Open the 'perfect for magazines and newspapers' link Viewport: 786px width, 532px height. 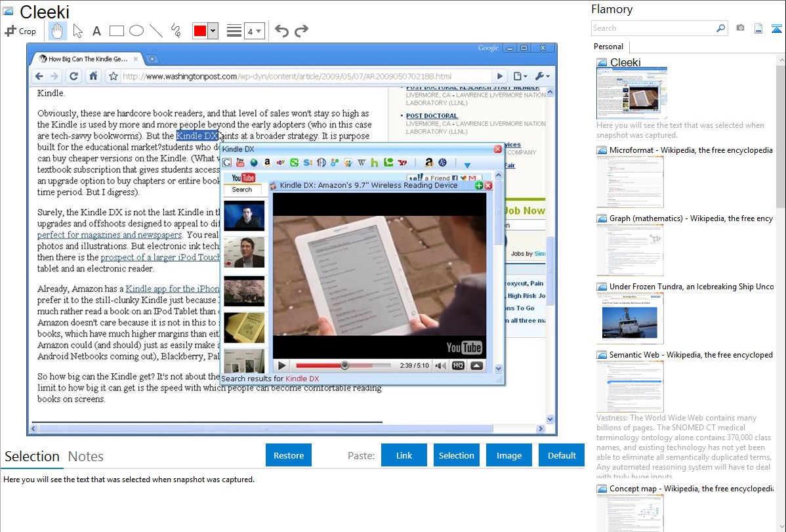(110, 235)
